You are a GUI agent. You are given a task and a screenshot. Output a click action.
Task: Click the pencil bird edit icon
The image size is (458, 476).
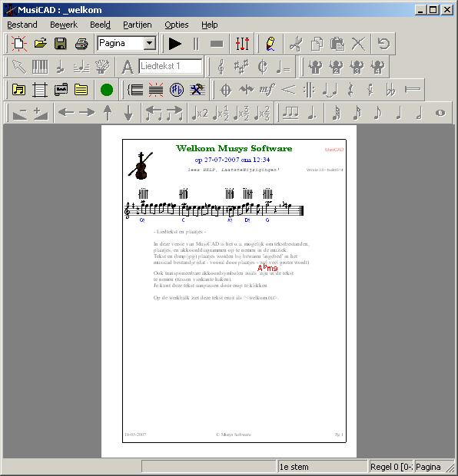pyautogui.click(x=270, y=44)
